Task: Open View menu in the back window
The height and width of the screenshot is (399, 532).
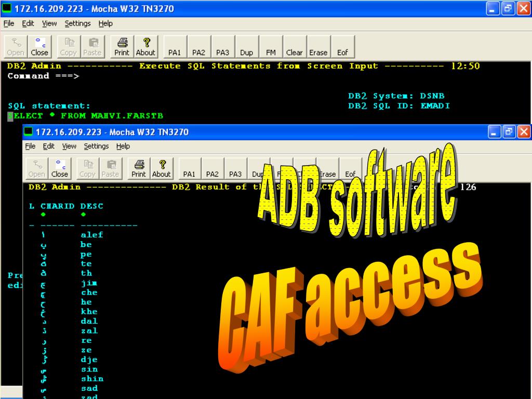Action: tap(49, 23)
